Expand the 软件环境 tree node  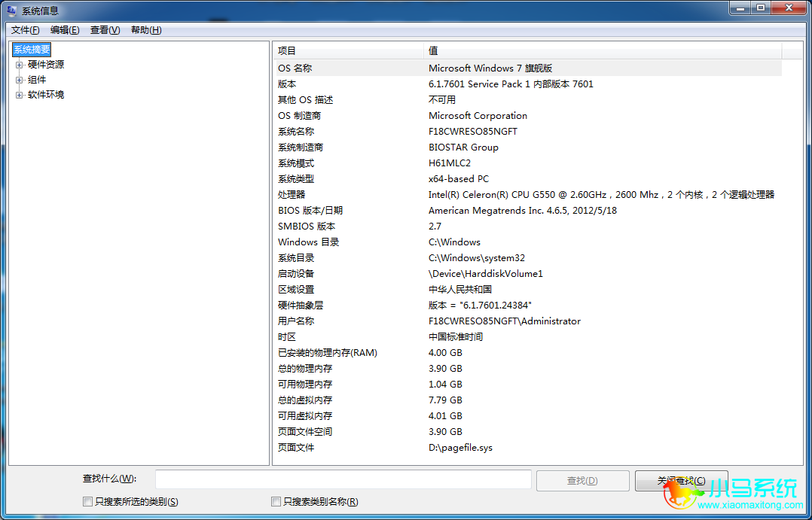(x=20, y=96)
